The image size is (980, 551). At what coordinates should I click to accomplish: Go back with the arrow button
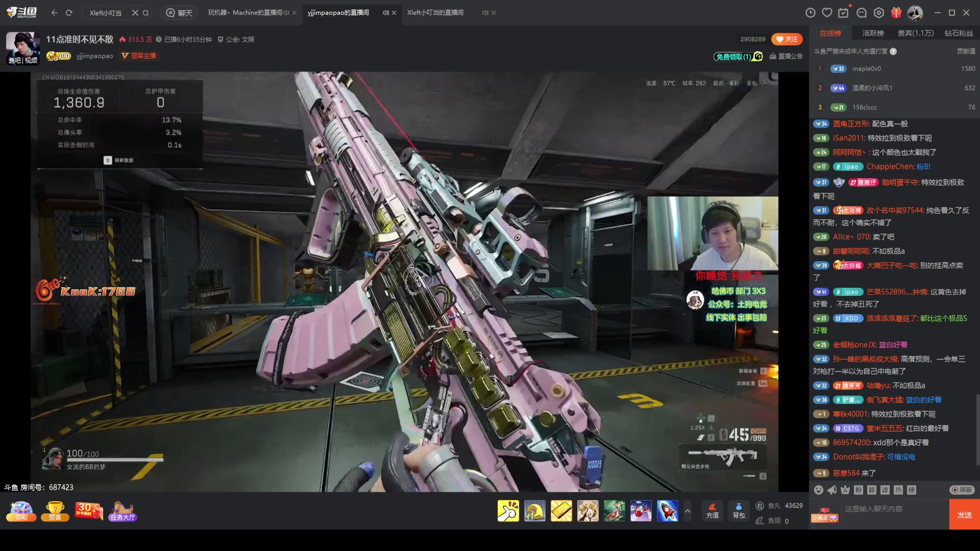click(x=55, y=13)
